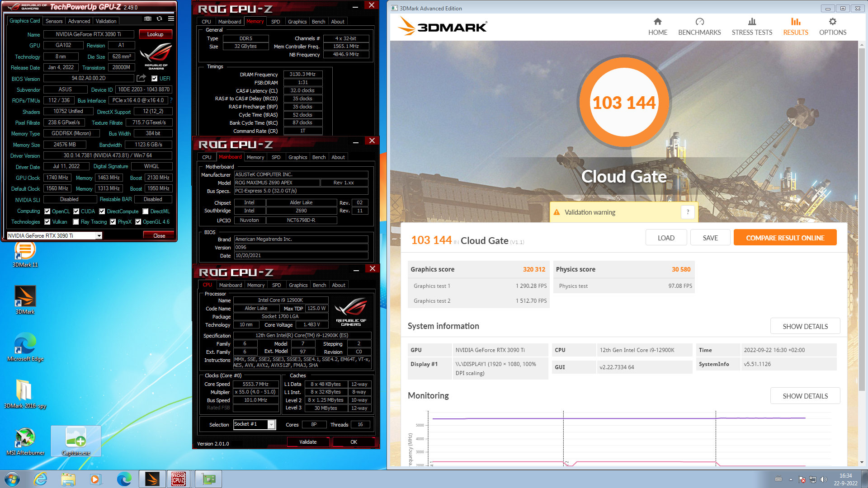
Task: Switch to GPU-Z Sensors tab
Action: tap(54, 21)
